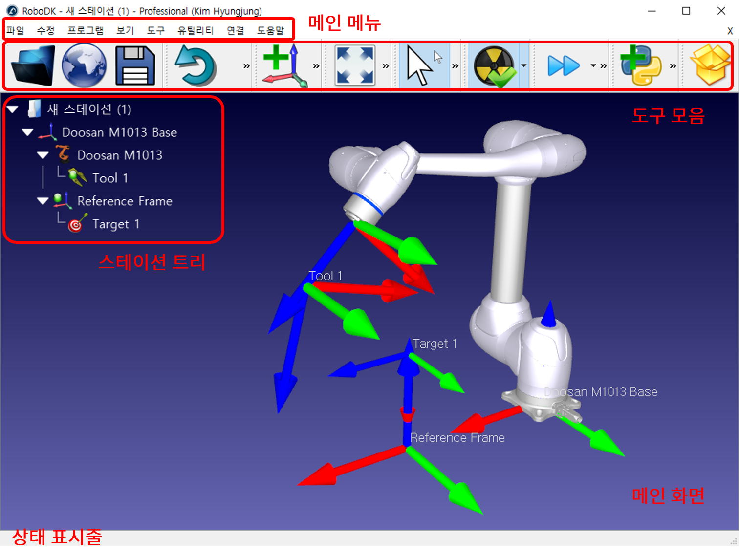Minimize the RoboDK window
Viewport: 739px width, 560px height.
pyautogui.click(x=652, y=11)
